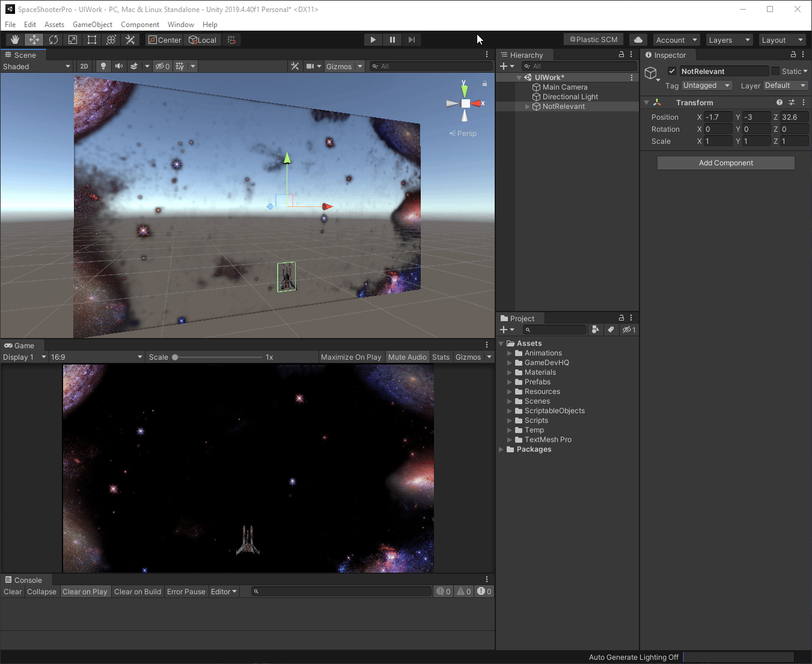Enable the Static checkbox
Image resolution: width=812 pixels, height=664 pixels.
[x=775, y=71]
